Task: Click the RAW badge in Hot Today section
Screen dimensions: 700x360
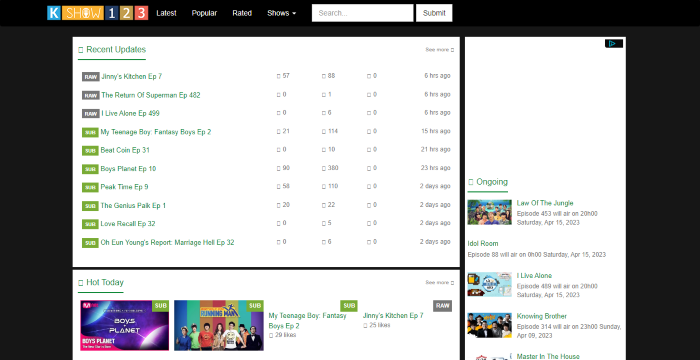Action: [442, 306]
